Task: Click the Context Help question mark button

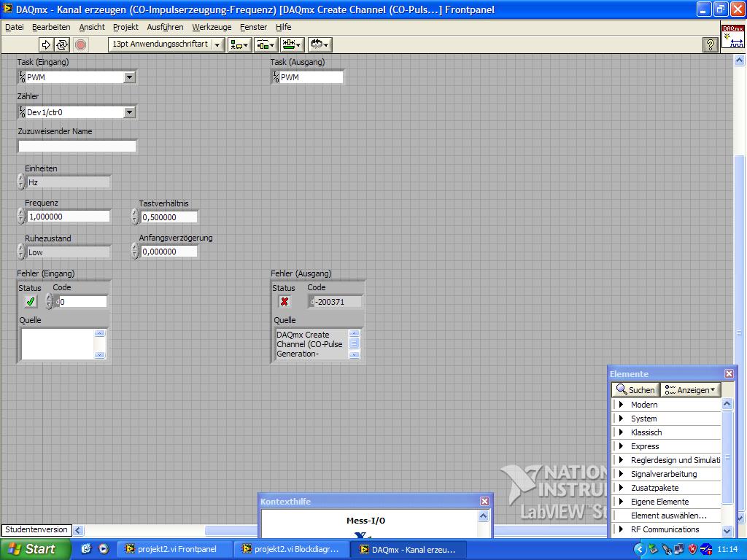Action: (x=710, y=44)
